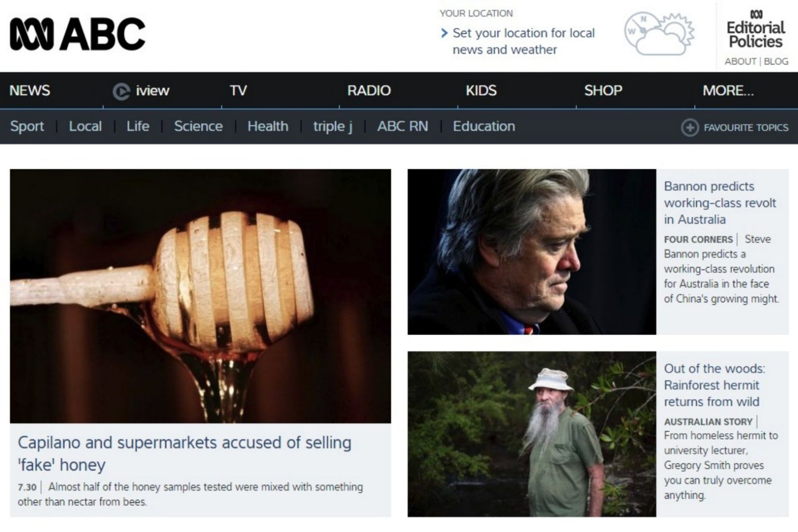
Task: Open the TV navigation menu
Action: click(238, 90)
